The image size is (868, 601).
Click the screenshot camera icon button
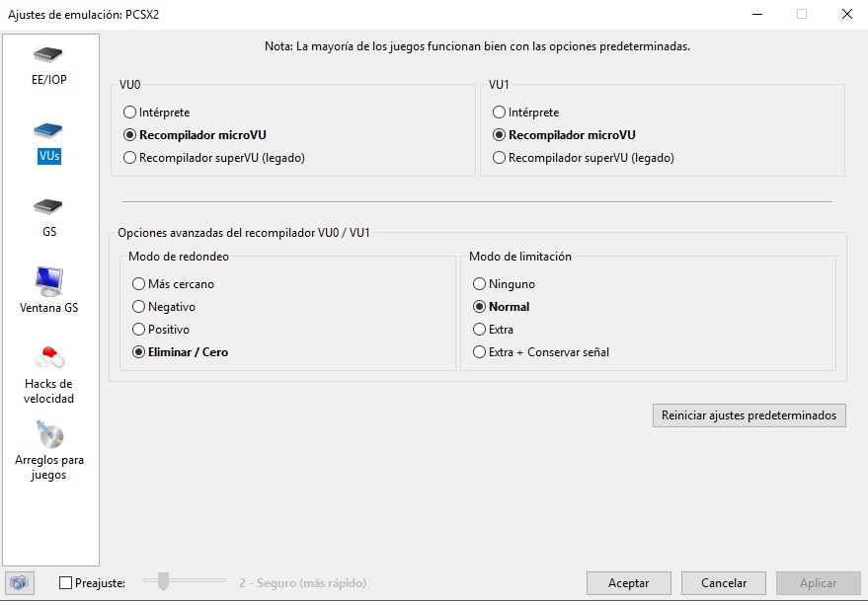(x=19, y=583)
